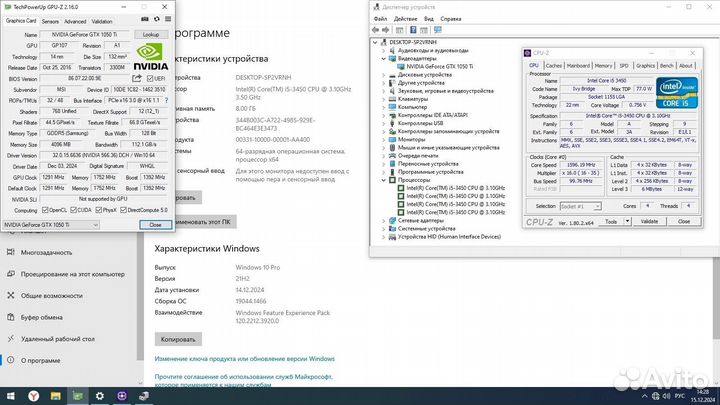Collapse the DESKTOP-SP2VRNH root node
The image size is (720, 405).
coord(375,42)
